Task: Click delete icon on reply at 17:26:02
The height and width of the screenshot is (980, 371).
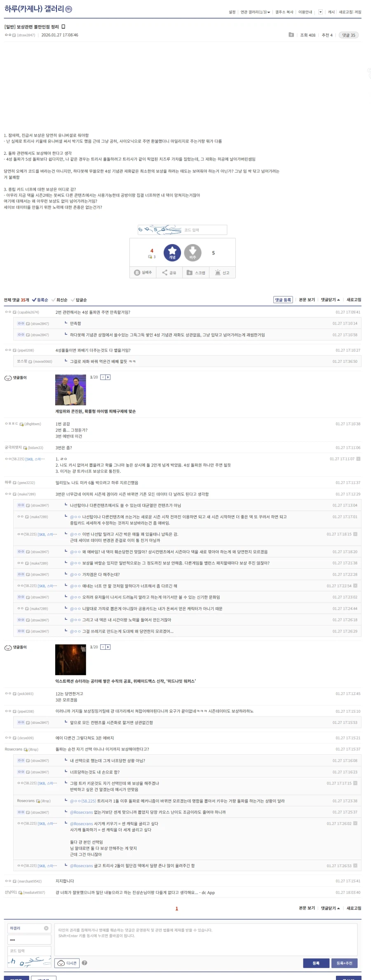Action: 355,824
